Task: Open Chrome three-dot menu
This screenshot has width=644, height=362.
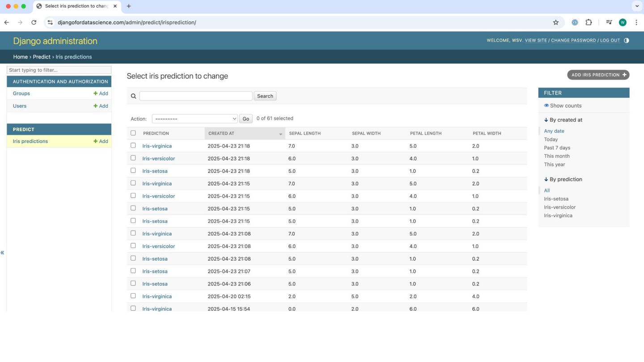Action: pos(636,22)
